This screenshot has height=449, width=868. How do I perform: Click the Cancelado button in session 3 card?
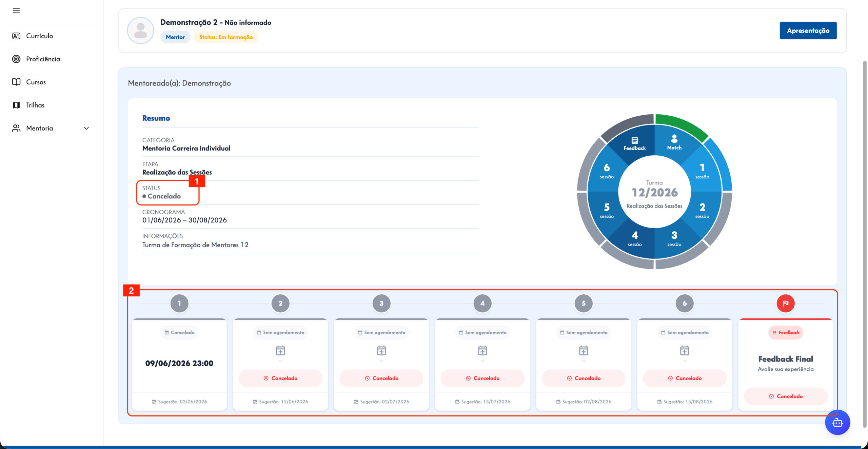pos(381,378)
